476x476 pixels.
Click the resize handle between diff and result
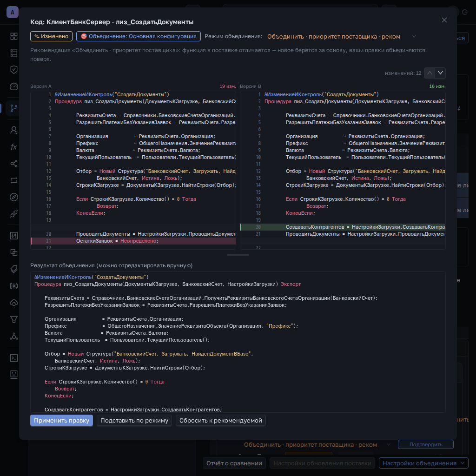[x=238, y=255]
